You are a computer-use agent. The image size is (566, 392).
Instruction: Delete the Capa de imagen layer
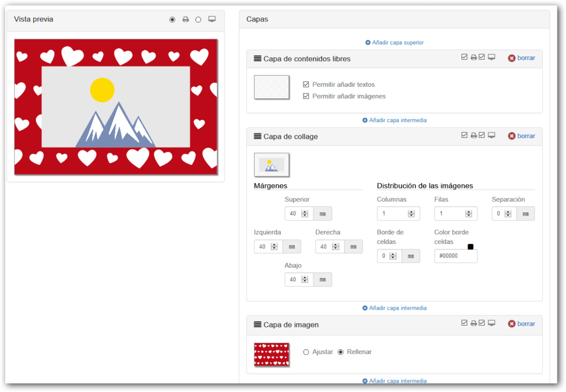click(521, 324)
